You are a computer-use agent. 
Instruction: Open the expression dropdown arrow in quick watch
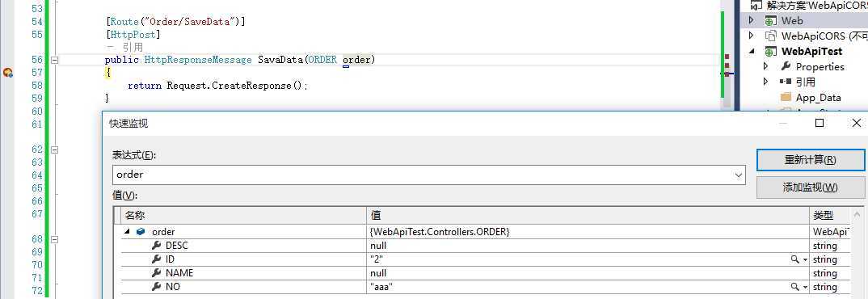739,175
